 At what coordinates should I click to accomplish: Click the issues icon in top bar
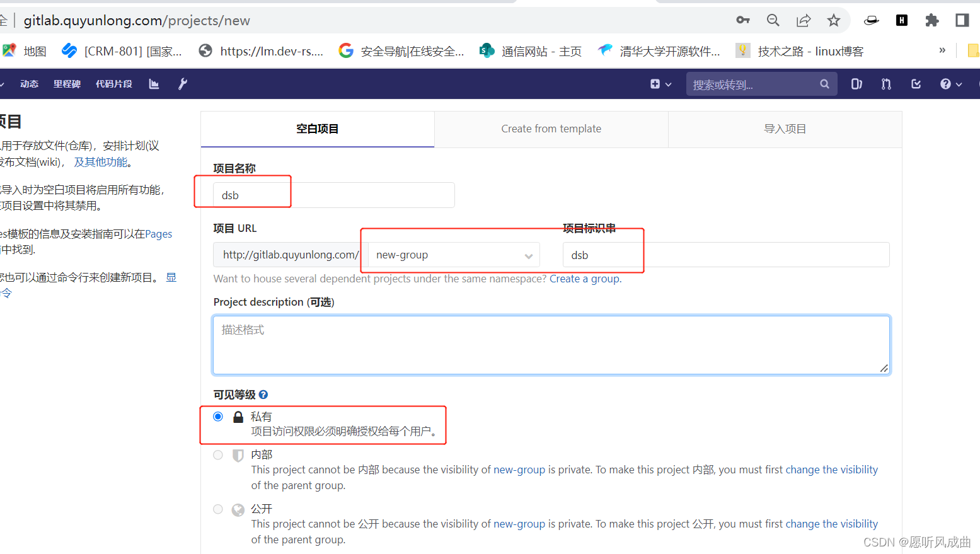point(855,83)
